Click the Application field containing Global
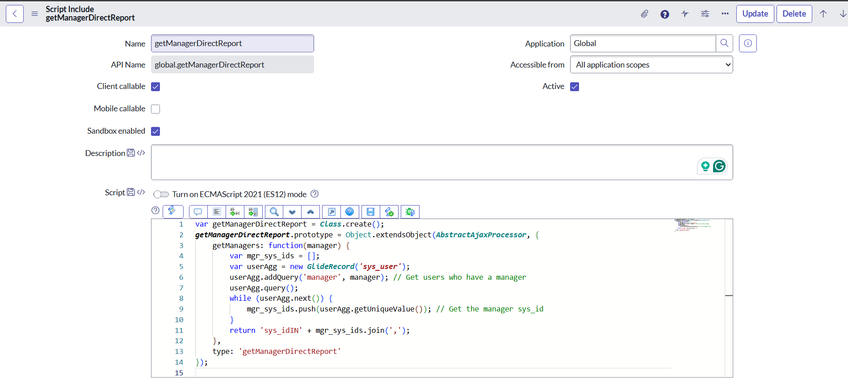Image resolution: width=848 pixels, height=387 pixels. click(643, 43)
